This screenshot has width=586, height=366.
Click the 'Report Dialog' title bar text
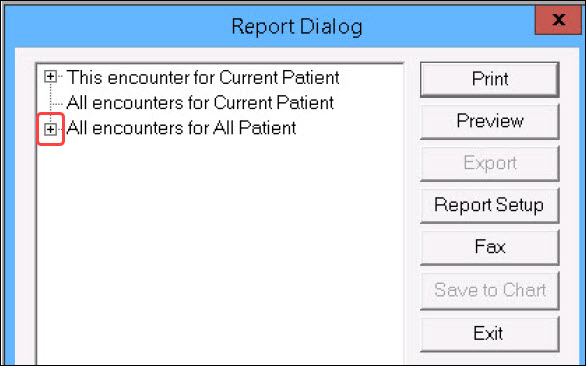point(297,27)
